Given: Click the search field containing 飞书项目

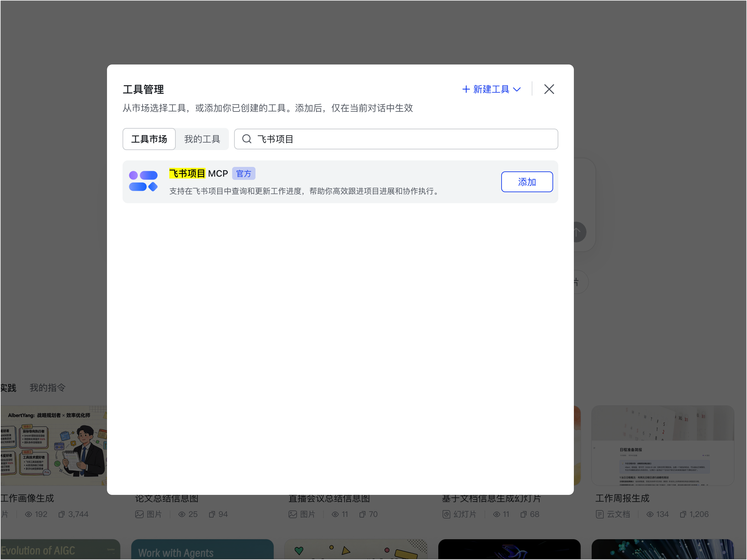Looking at the screenshot, I should click(x=396, y=139).
